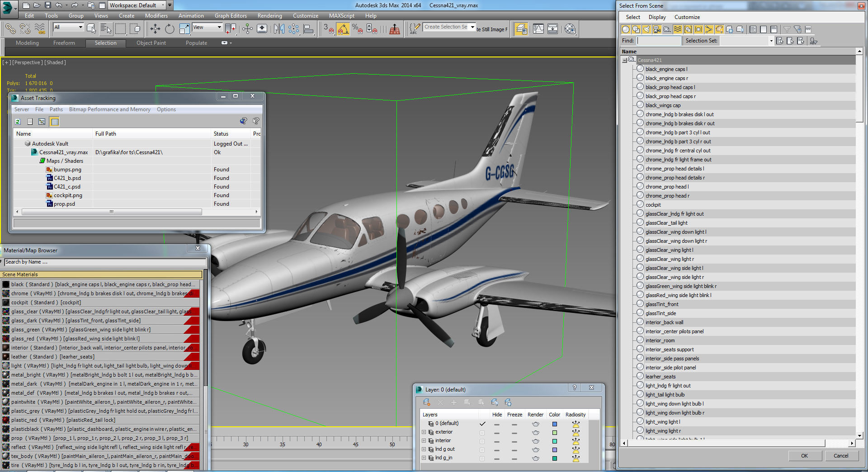Click Freeze/Unfreeze All Layers icon
The height and width of the screenshot is (472, 868).
click(x=508, y=402)
